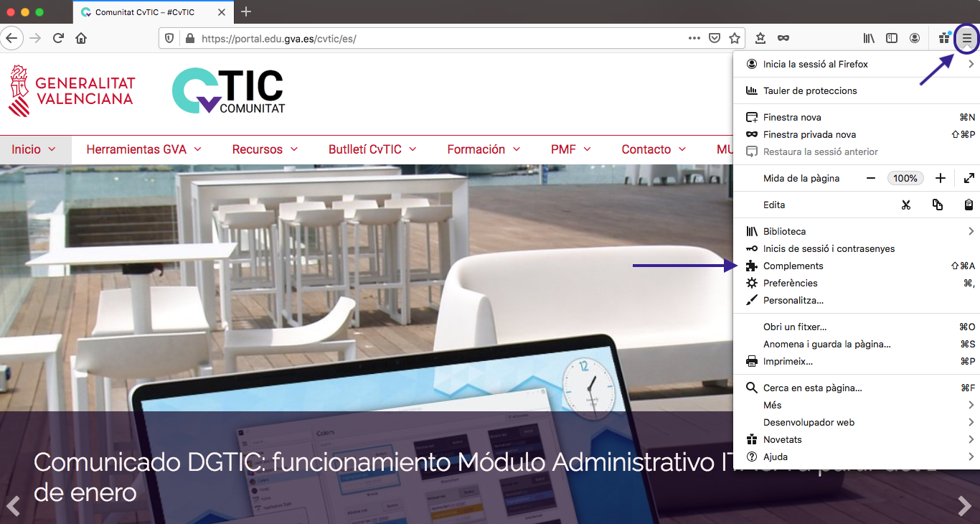Screen dimensions: 980x524
Task: Go back to the previous page
Action: pos(11,38)
